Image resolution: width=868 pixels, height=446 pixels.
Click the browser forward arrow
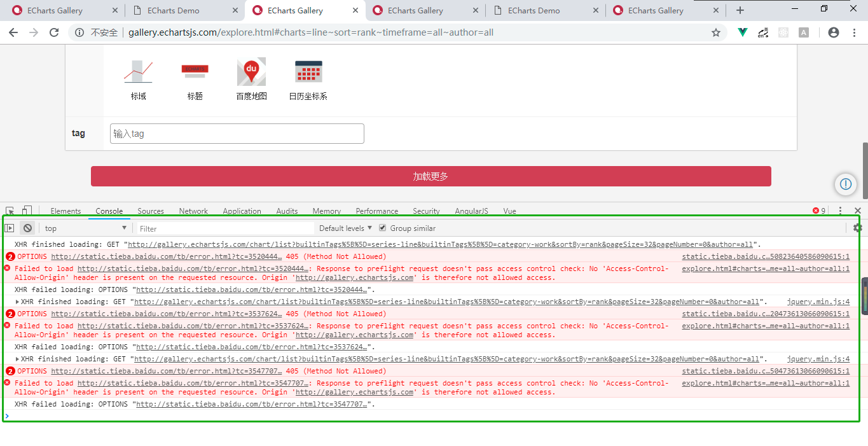34,32
